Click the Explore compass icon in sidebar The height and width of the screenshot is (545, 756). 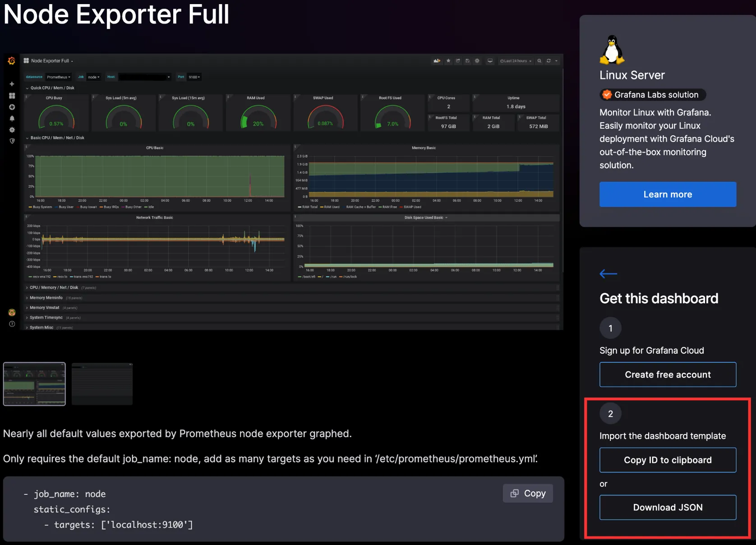[x=12, y=107]
